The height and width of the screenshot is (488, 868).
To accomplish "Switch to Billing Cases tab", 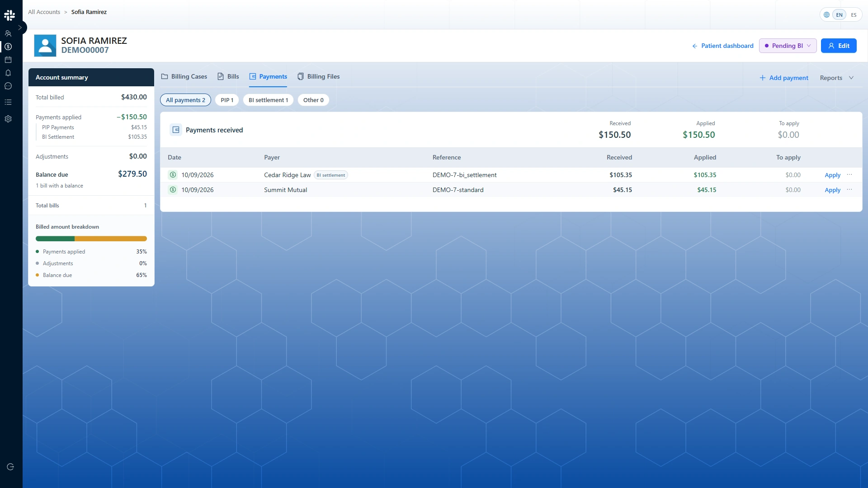I will (x=184, y=77).
